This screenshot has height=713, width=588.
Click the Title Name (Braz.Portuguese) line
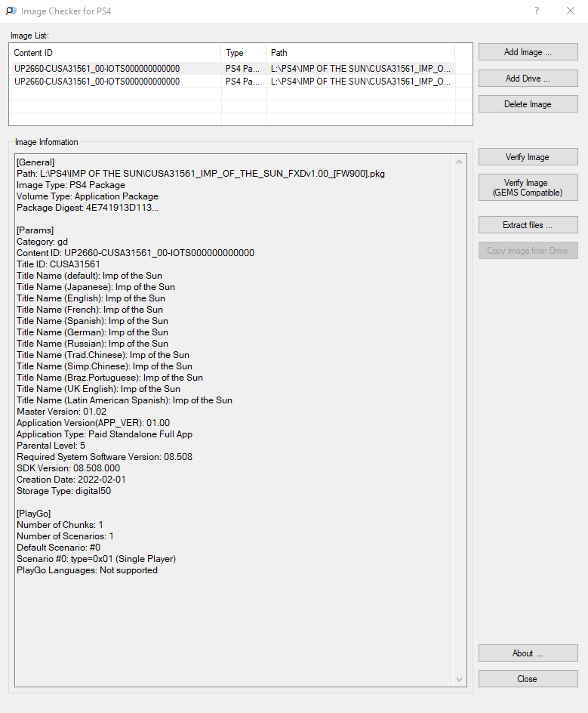click(x=110, y=378)
